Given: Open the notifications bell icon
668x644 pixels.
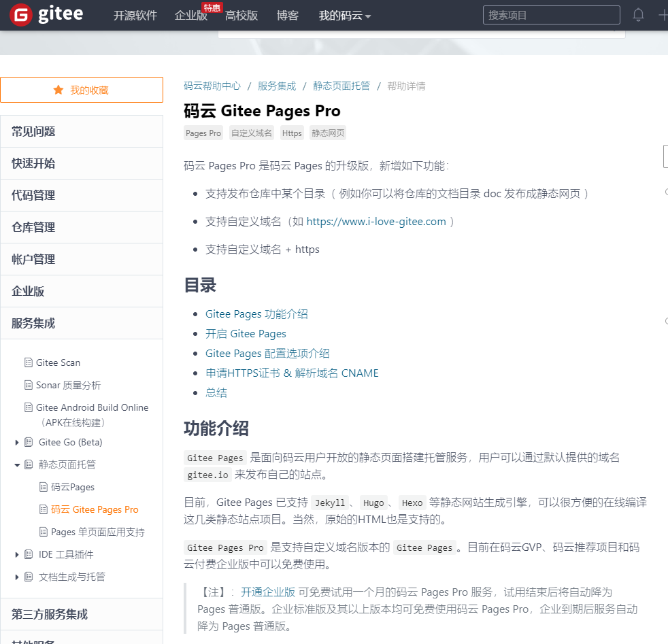Looking at the screenshot, I should [638, 15].
